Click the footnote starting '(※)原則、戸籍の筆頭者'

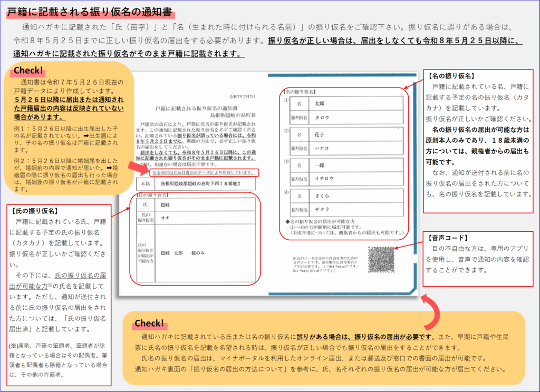(x=58, y=360)
